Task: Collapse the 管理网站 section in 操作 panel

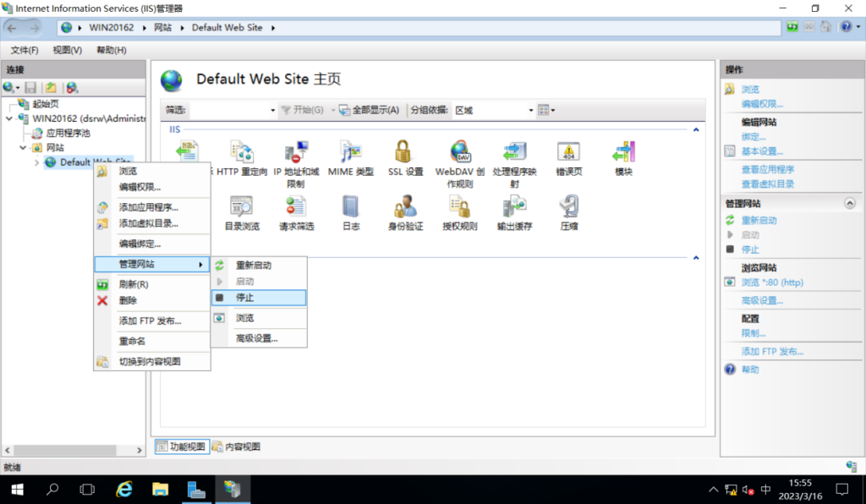Action: (849, 204)
